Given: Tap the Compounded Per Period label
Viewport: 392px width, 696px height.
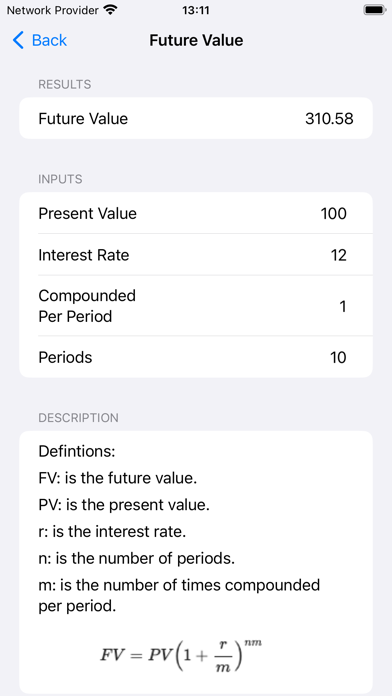Looking at the screenshot, I should [87, 306].
